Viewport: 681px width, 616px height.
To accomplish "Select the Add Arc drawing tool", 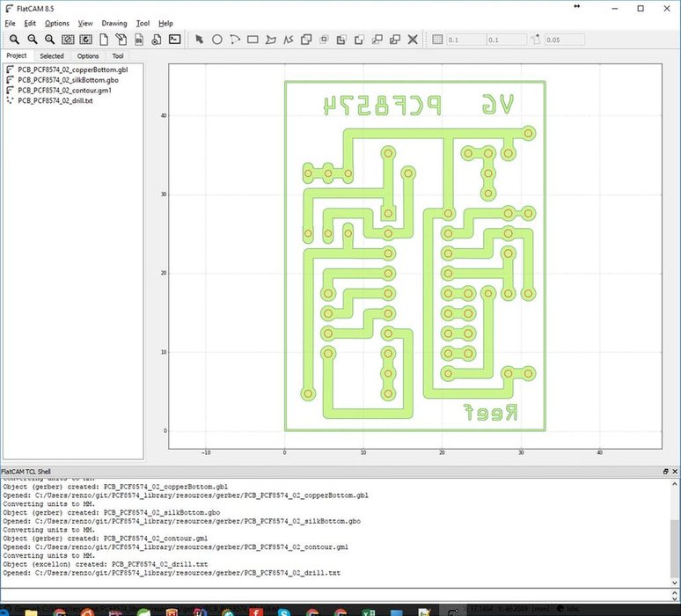I will click(x=235, y=40).
